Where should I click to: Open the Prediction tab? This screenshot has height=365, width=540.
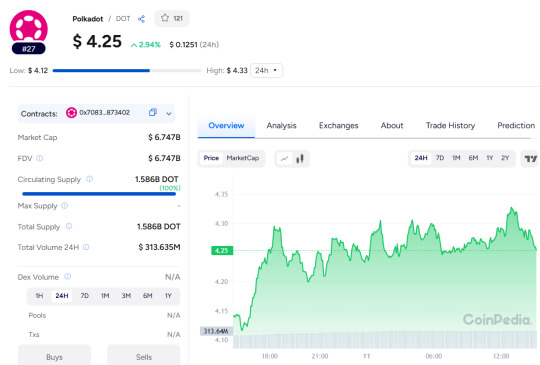(x=516, y=126)
